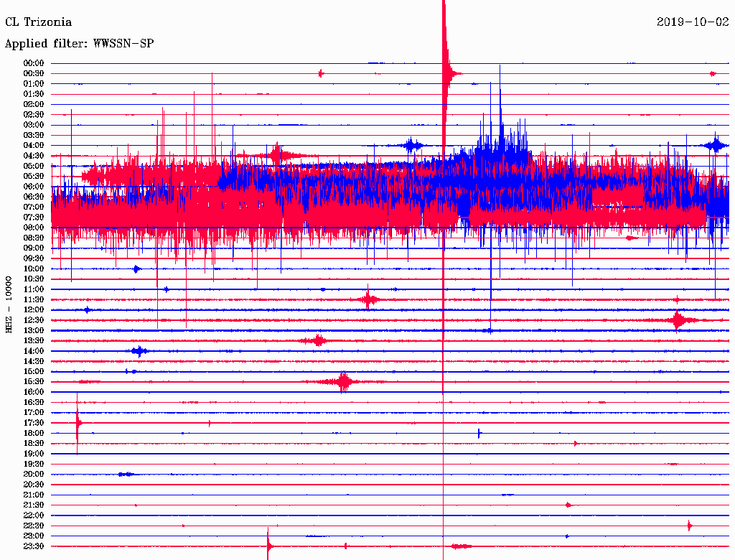Select the 09:00 time label
Viewport: 735px width, 560px height.
pyautogui.click(x=34, y=248)
